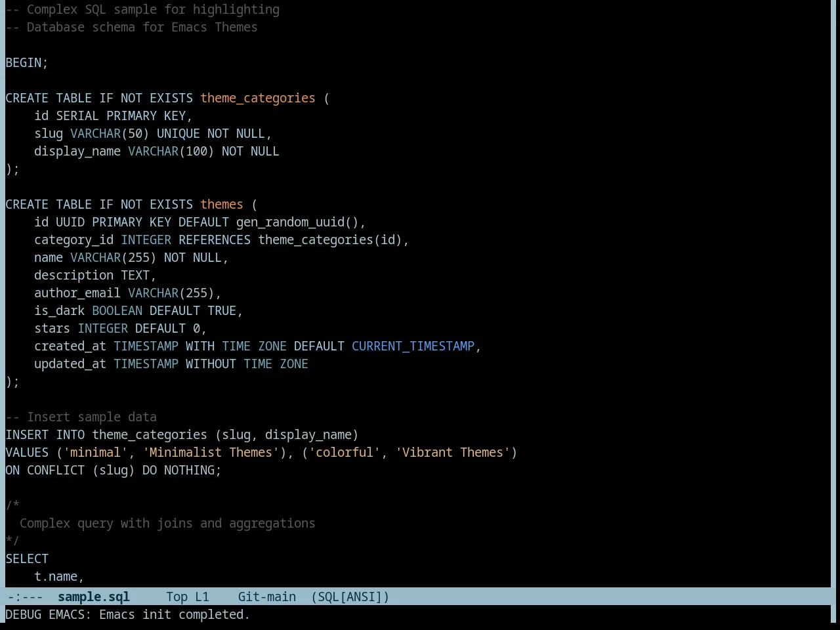Click the t.name, column reference

coord(59,576)
